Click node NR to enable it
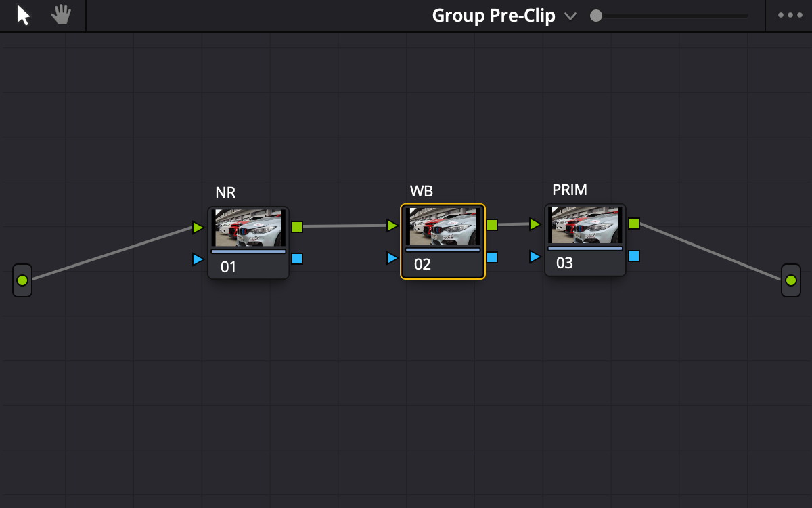The image size is (812, 508). (248, 240)
